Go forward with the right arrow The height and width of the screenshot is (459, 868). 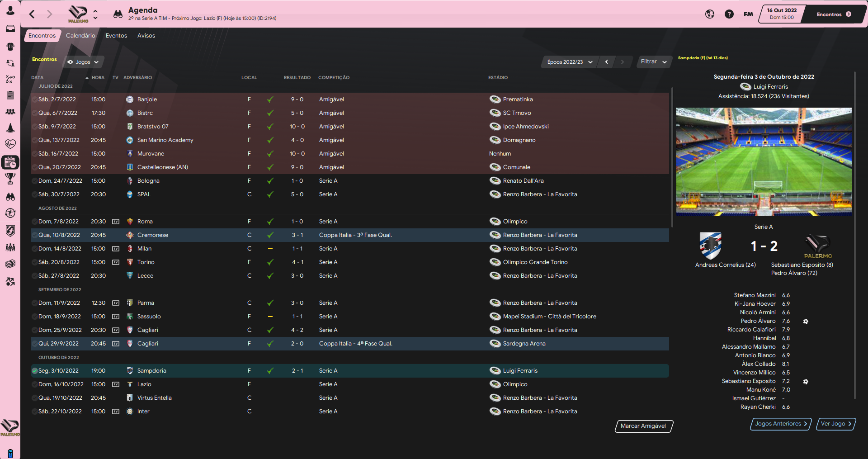click(x=49, y=14)
